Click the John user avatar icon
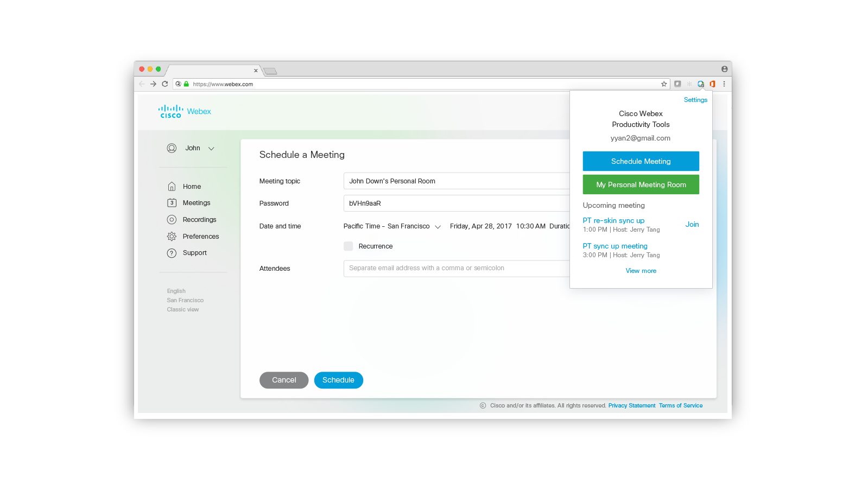This screenshot has height=490, width=868. [x=172, y=148]
